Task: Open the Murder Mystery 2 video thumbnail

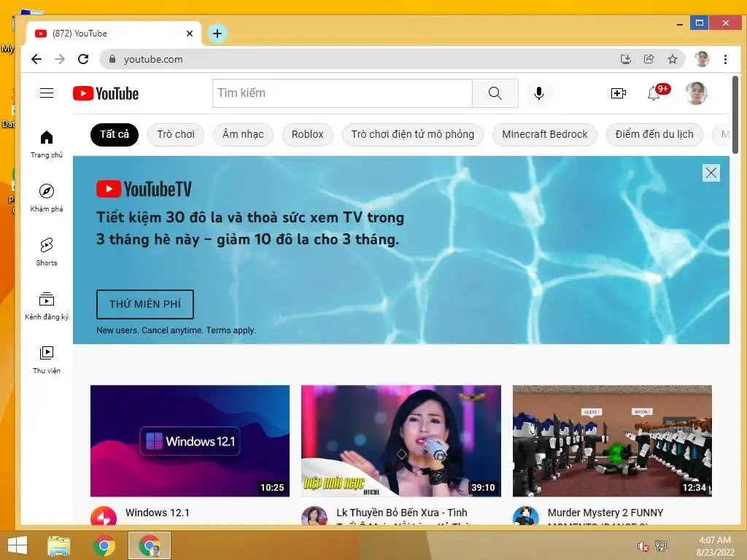Action: click(612, 441)
